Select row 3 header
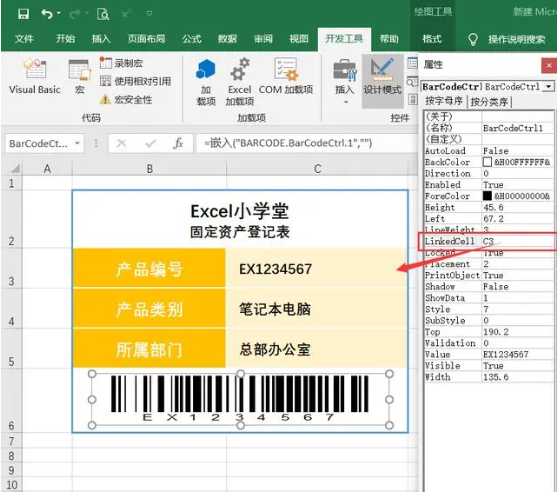Viewport: 559px width, 497px height. pyautogui.click(x=12, y=269)
